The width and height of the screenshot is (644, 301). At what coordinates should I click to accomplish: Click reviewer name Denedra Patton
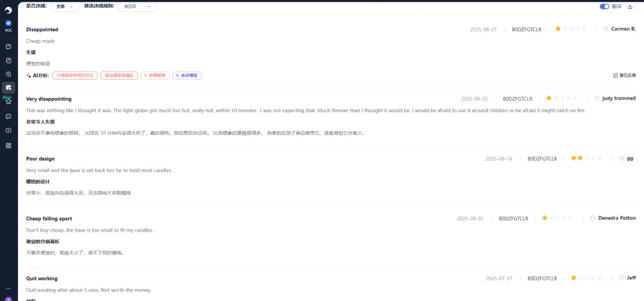tap(617, 218)
